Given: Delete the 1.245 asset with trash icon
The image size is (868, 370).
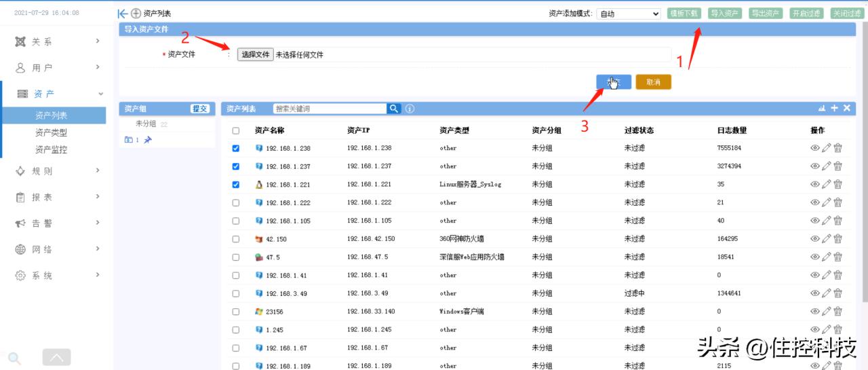Looking at the screenshot, I should click(x=837, y=330).
